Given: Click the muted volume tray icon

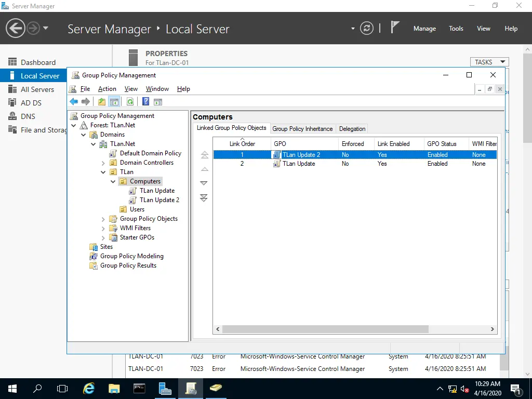Looking at the screenshot, I should point(465,389).
